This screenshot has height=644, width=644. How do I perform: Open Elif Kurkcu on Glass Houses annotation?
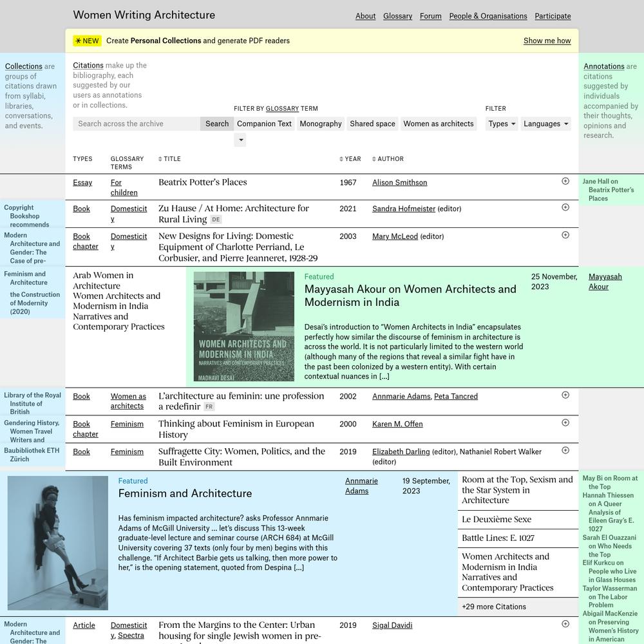[x=609, y=571]
